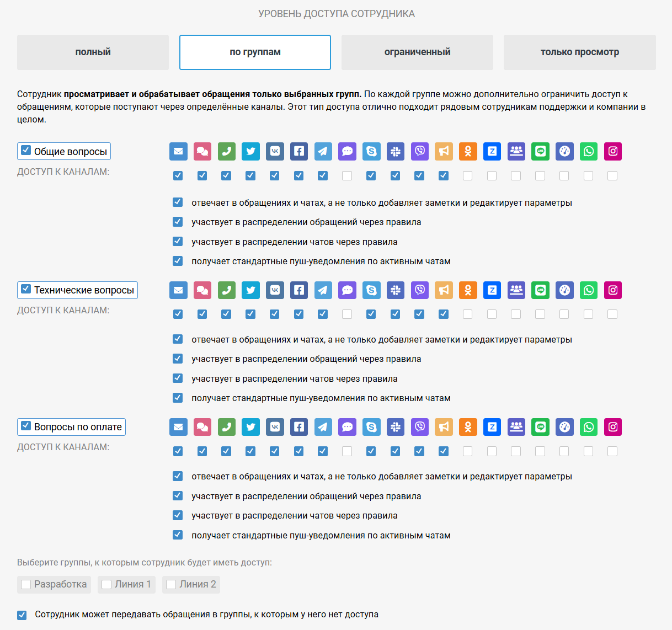Click the Slack icon in the Общие вопросы row
This screenshot has height=630, width=672.
pos(396,151)
